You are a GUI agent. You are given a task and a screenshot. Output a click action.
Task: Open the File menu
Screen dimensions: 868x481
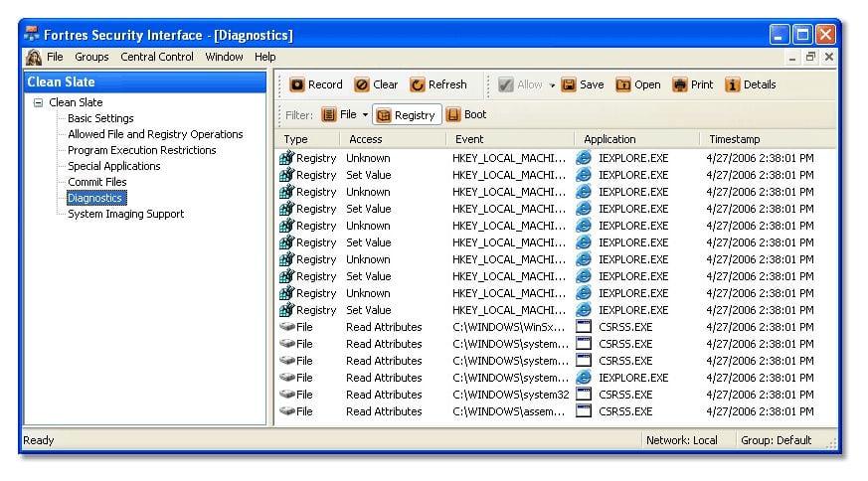coord(55,57)
